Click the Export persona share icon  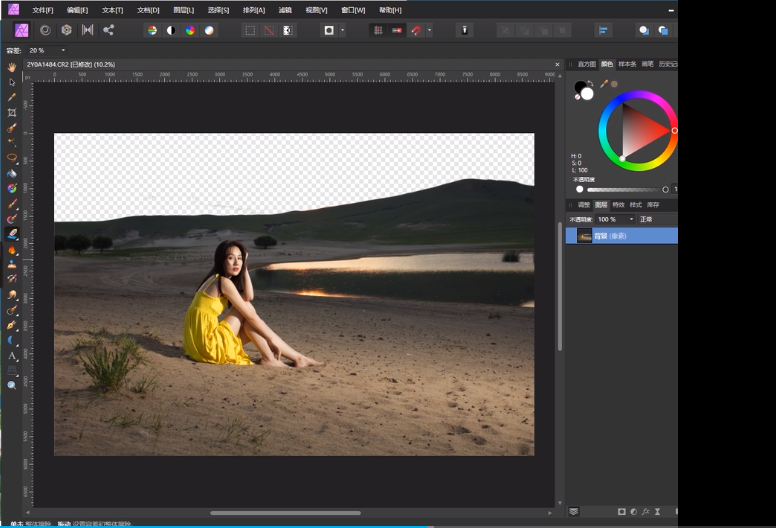tap(108, 30)
